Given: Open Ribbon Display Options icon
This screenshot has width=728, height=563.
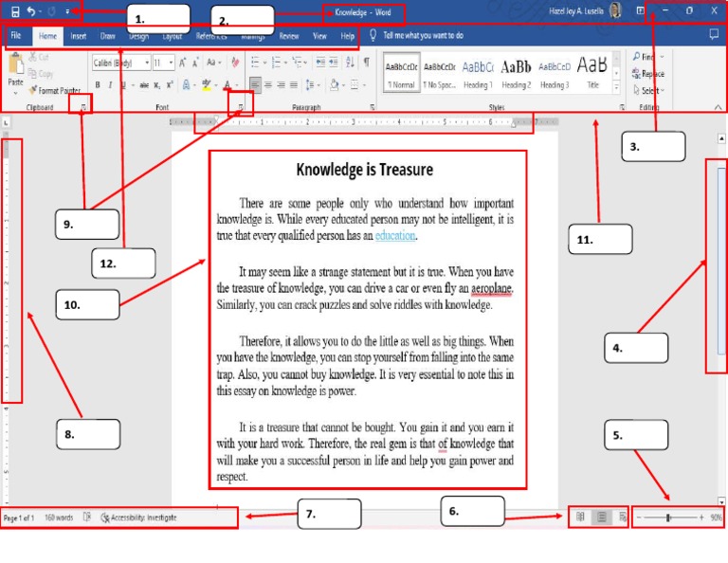Looking at the screenshot, I should [640, 10].
